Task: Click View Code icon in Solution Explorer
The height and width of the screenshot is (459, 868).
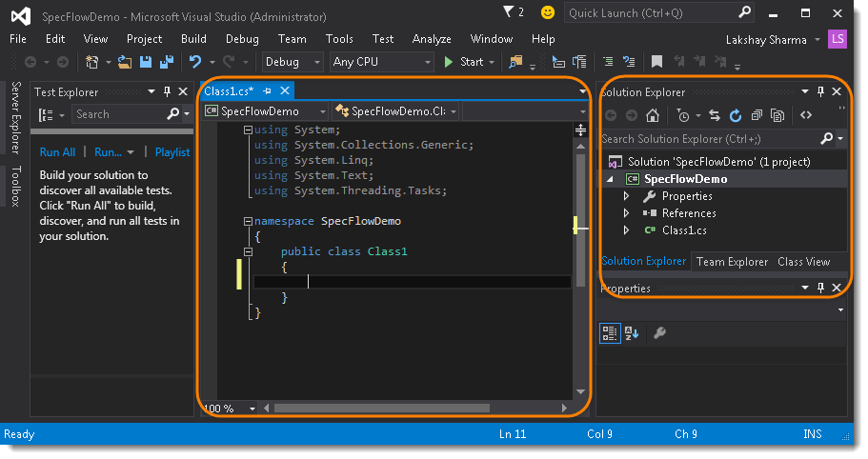Action: 806,115
